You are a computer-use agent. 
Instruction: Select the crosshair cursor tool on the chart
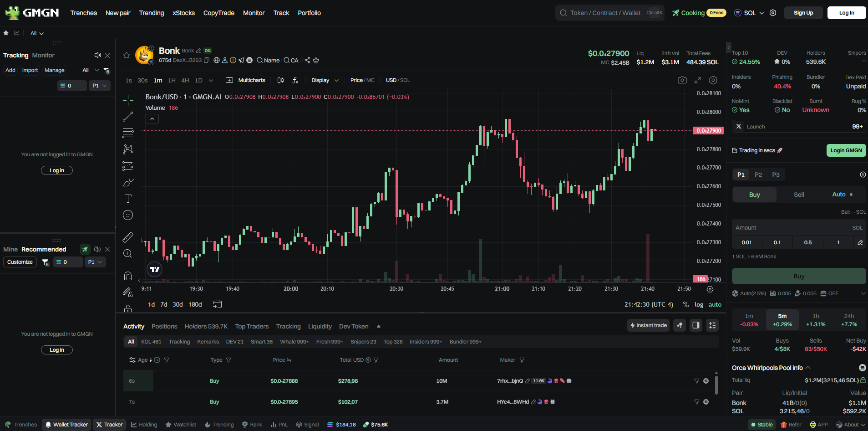127,100
